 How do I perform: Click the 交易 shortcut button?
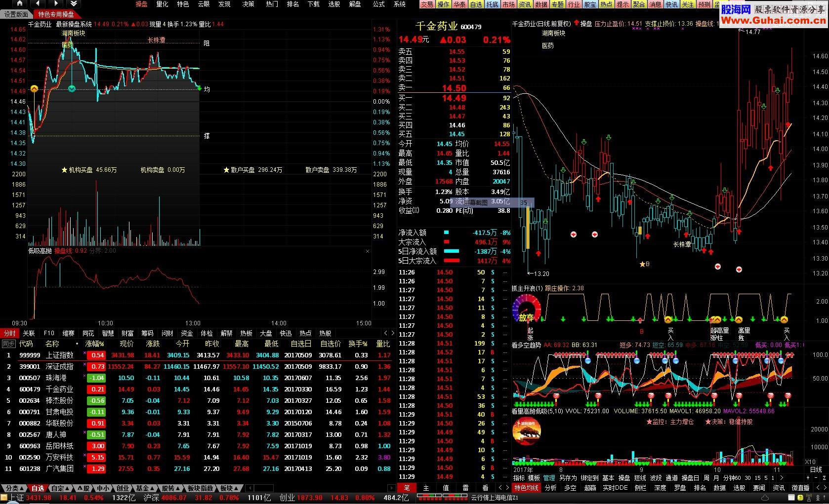(427, 4)
